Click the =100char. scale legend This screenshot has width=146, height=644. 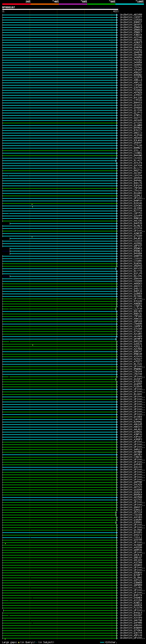coord(109,642)
